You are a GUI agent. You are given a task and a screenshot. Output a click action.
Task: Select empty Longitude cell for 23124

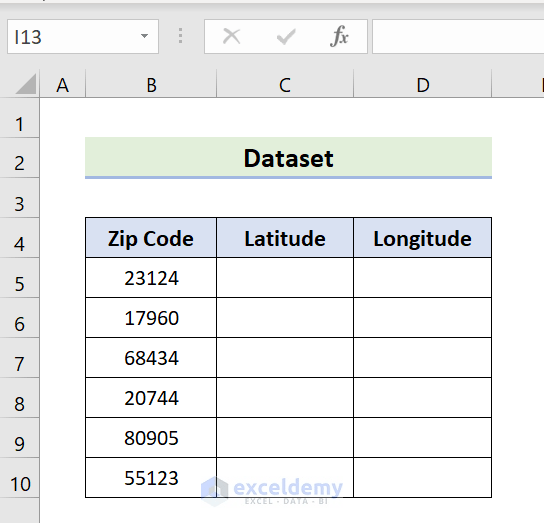coord(423,278)
